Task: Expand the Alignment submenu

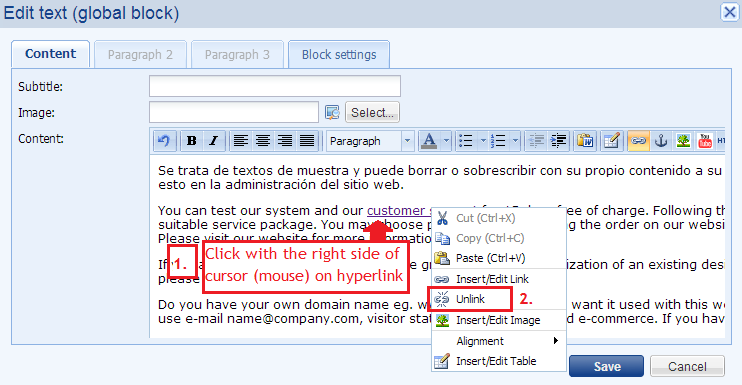Action: (x=499, y=341)
